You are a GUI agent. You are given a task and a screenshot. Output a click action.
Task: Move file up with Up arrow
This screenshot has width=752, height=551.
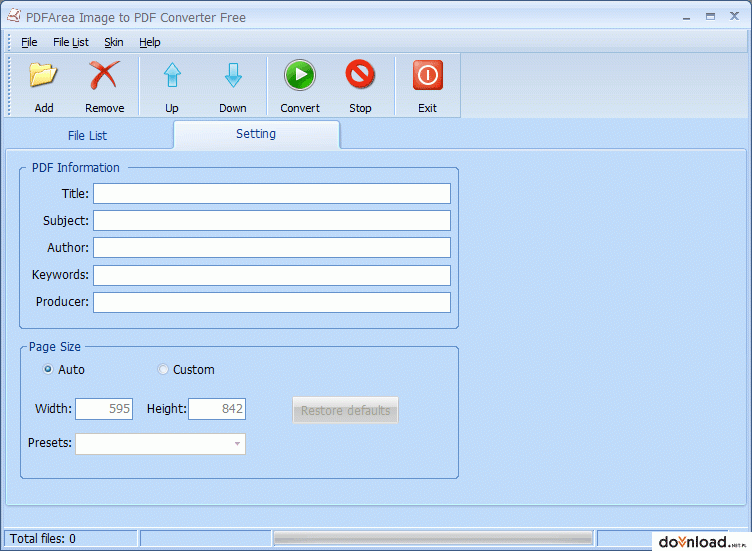point(172,75)
